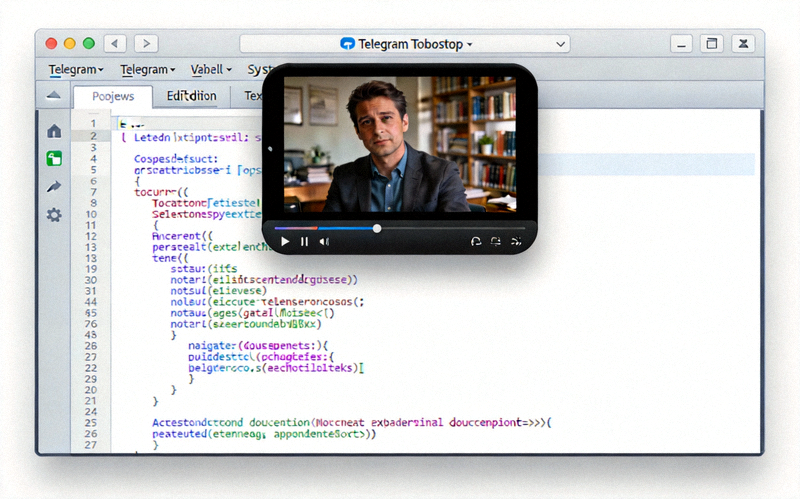Toggle the repeat loop icon in video player
This screenshot has width=800, height=499.
click(x=495, y=241)
